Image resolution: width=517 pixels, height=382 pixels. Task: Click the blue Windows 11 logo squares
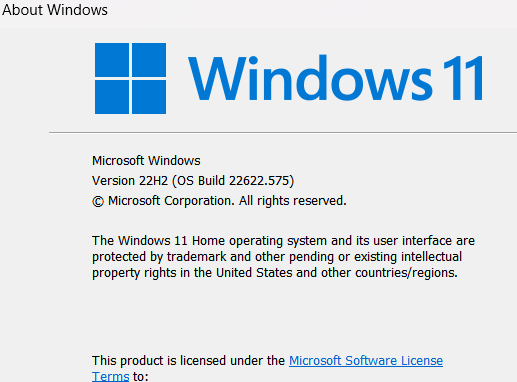click(130, 78)
